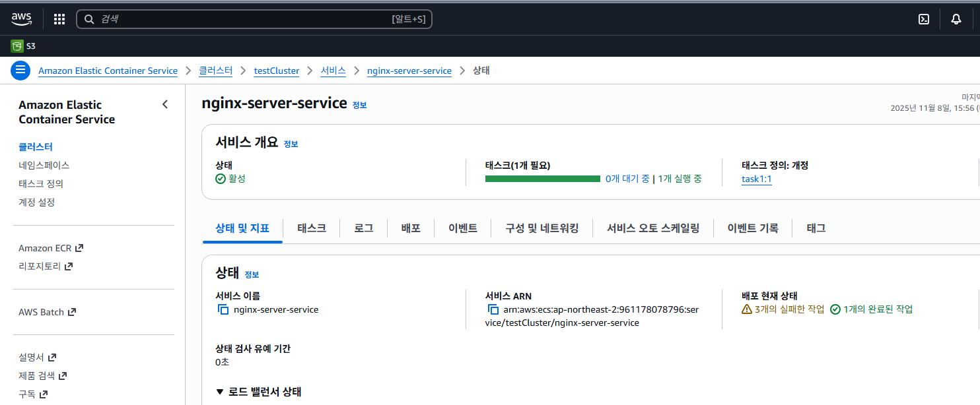Viewport: 980px width, 405px height.
Task: Open the 구성 및 네트워킹 tab
Action: pos(542,228)
